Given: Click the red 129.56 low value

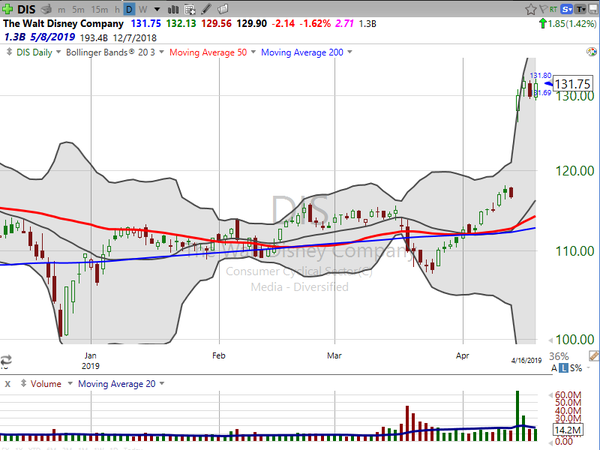Looking at the screenshot, I should pyautogui.click(x=216, y=24).
